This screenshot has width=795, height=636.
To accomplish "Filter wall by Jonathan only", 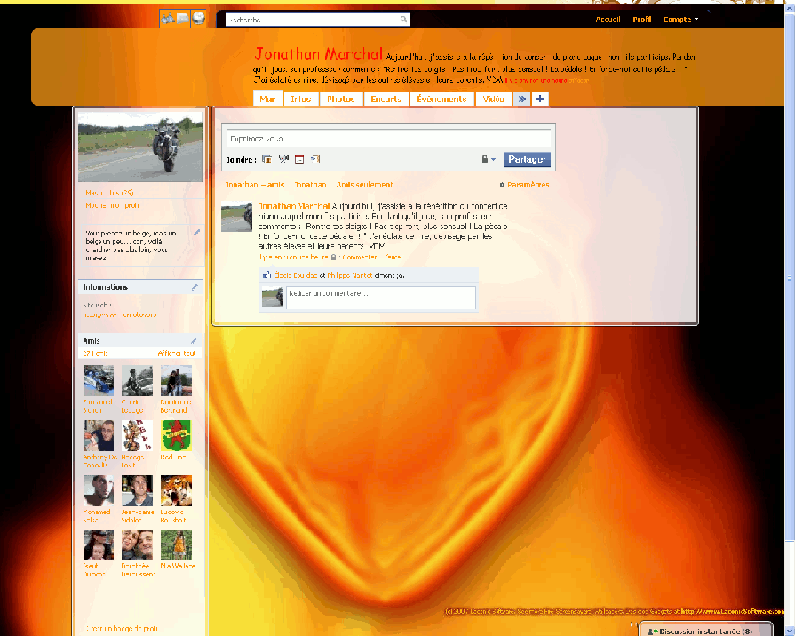I will (x=310, y=185).
